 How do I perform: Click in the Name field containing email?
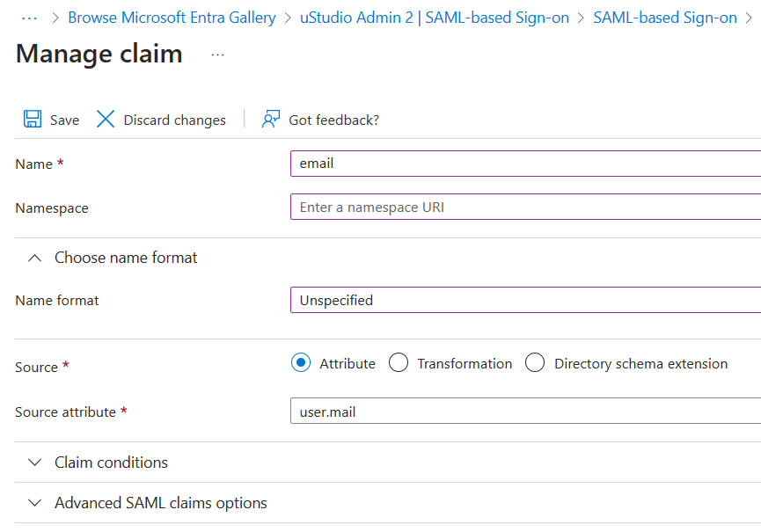[524, 164]
